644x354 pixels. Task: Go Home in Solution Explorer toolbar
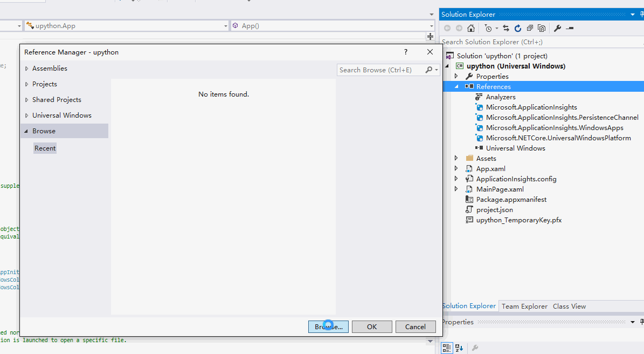(x=471, y=28)
